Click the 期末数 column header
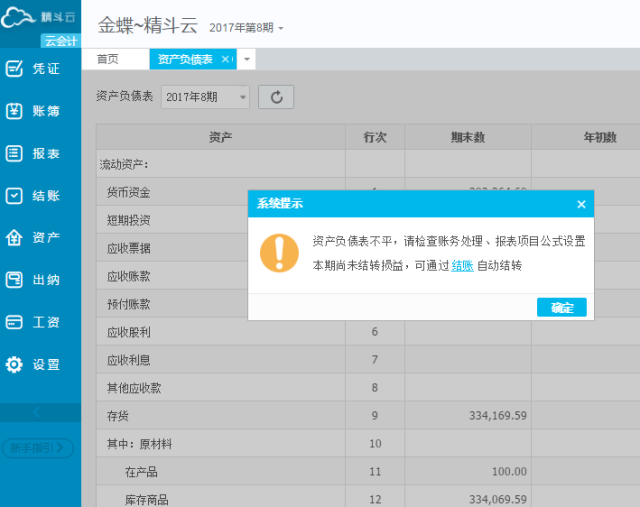This screenshot has height=507, width=640. pyautogui.click(x=468, y=137)
